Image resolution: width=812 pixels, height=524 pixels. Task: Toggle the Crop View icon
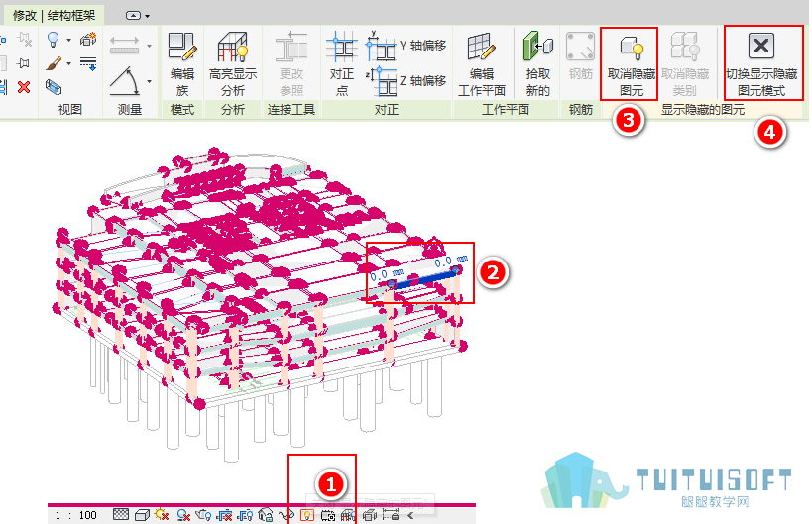pyautogui.click(x=224, y=515)
